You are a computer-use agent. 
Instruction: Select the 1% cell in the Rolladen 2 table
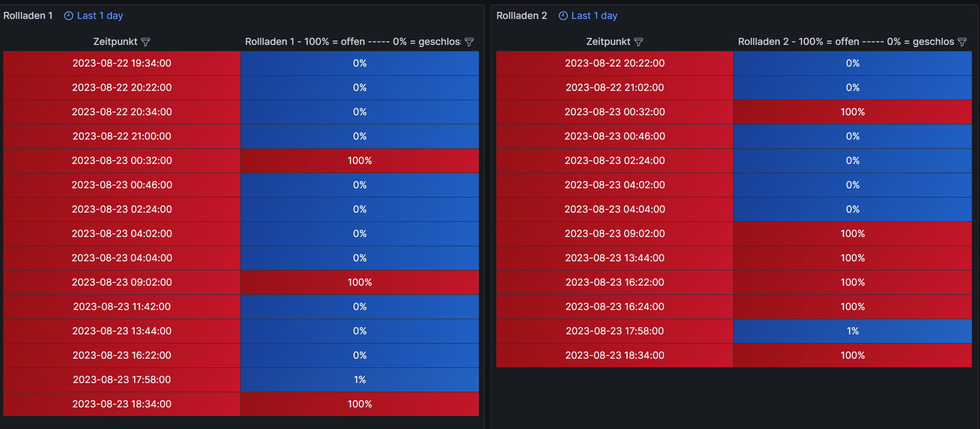853,331
